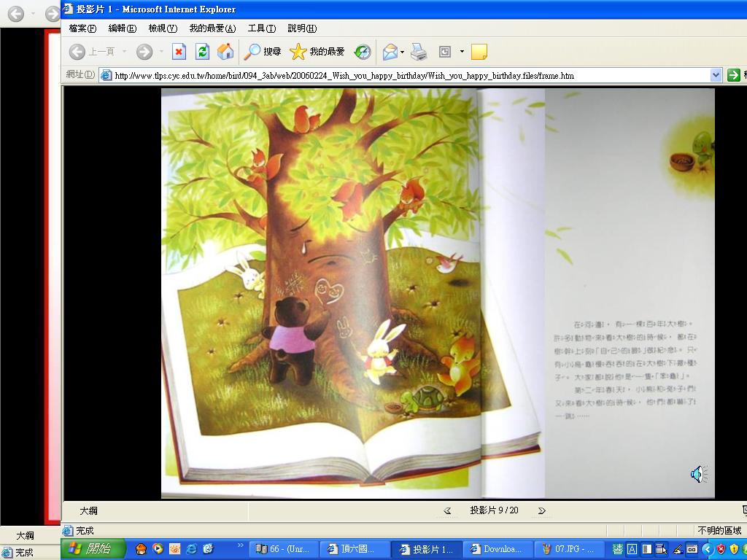Open the History icon in toolbar
The height and width of the screenshot is (560, 747).
[x=363, y=52]
